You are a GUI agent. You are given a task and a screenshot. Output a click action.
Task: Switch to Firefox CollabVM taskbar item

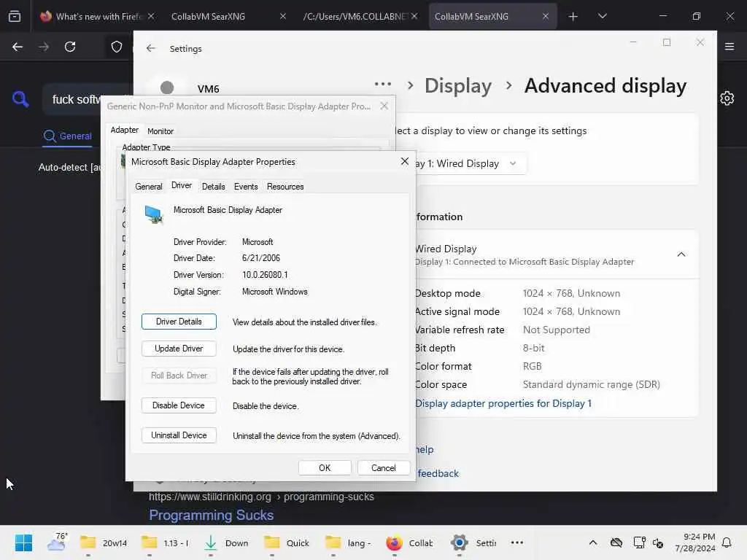pos(409,542)
